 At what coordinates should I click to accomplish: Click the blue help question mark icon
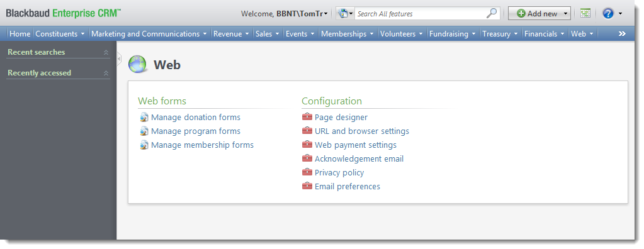coord(608,14)
